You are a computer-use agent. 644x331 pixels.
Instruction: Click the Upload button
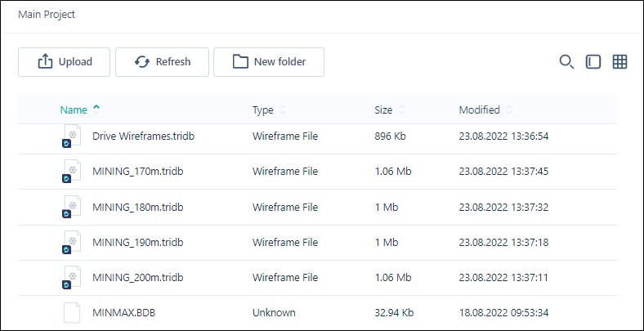pos(64,62)
